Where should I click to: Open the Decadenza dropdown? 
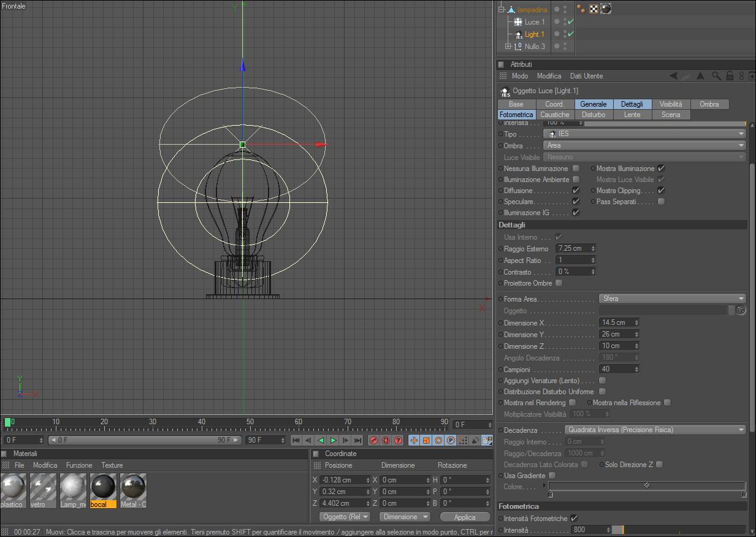pyautogui.click(x=654, y=430)
